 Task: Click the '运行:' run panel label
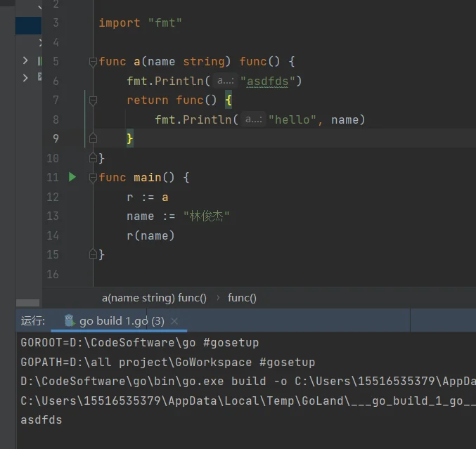(x=33, y=321)
